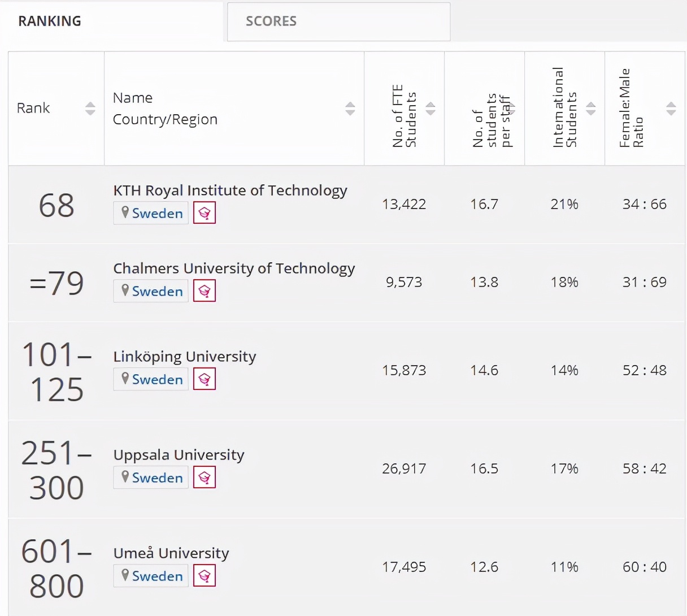Select the RANKING tab
Viewport: 687px width, 616px height.
coord(50,21)
